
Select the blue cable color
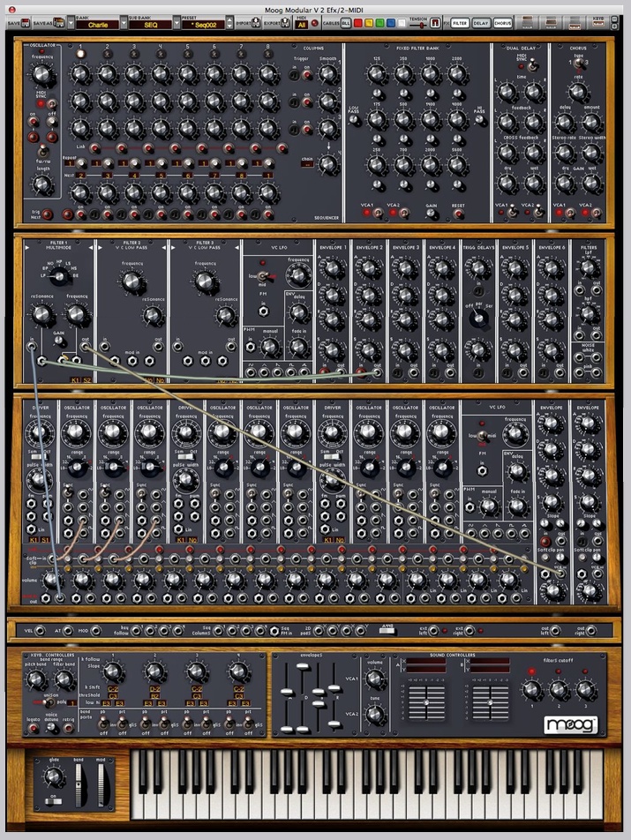pyautogui.click(x=390, y=23)
